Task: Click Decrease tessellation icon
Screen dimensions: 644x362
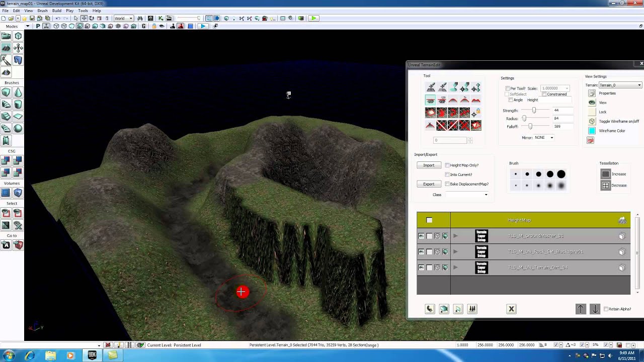Action: click(605, 186)
